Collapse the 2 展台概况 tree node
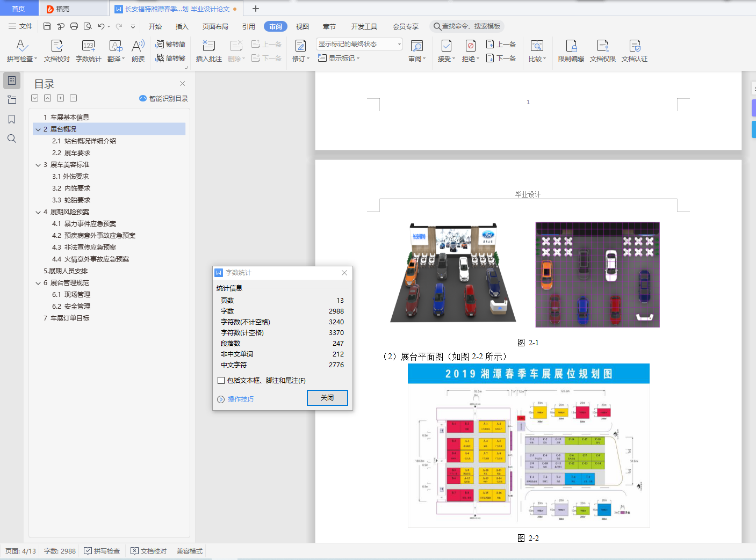Image resolution: width=756 pixels, height=560 pixels. 38,129
